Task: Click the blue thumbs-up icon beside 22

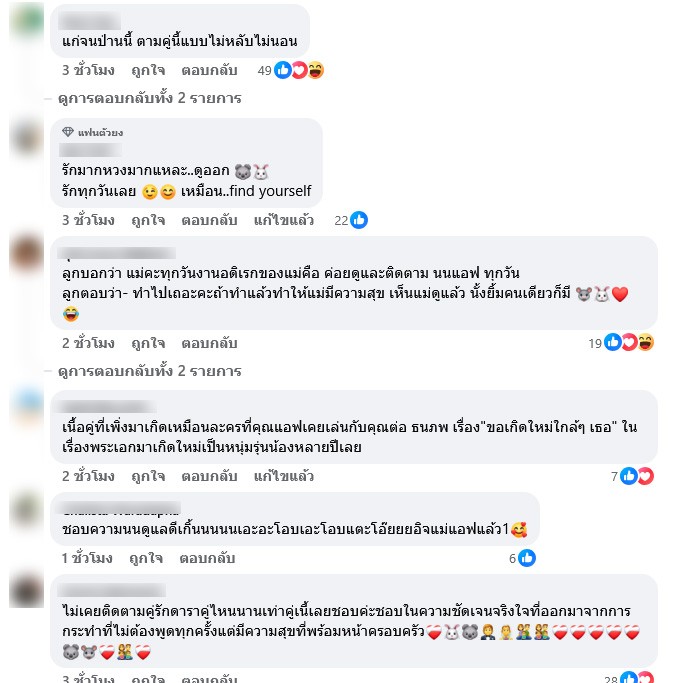Action: (x=359, y=220)
